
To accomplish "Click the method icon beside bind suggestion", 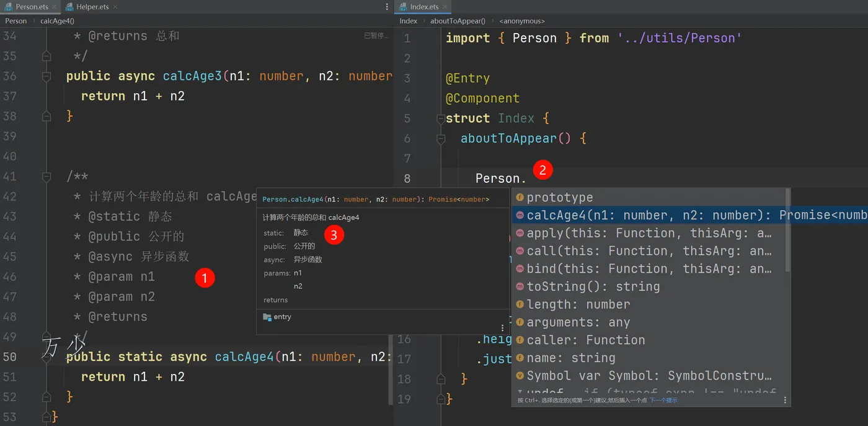I will [x=520, y=269].
